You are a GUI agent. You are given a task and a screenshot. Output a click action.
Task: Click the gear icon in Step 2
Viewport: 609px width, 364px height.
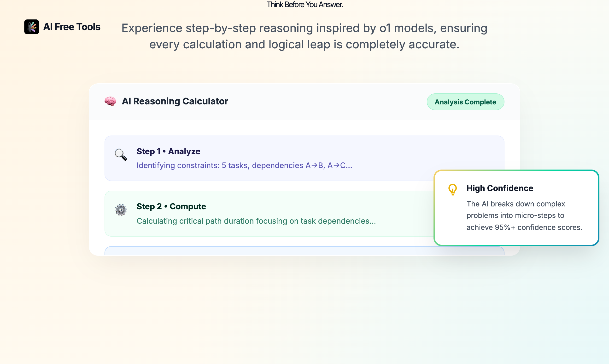pyautogui.click(x=121, y=210)
